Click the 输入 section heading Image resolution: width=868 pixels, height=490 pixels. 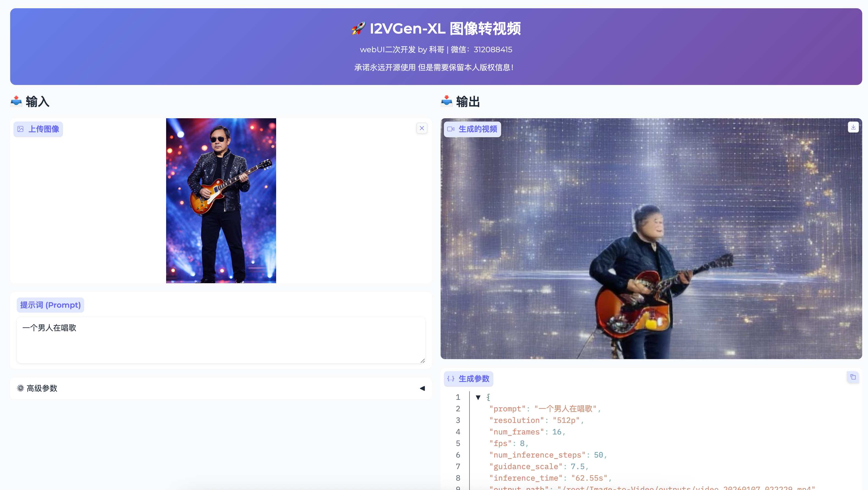[37, 101]
